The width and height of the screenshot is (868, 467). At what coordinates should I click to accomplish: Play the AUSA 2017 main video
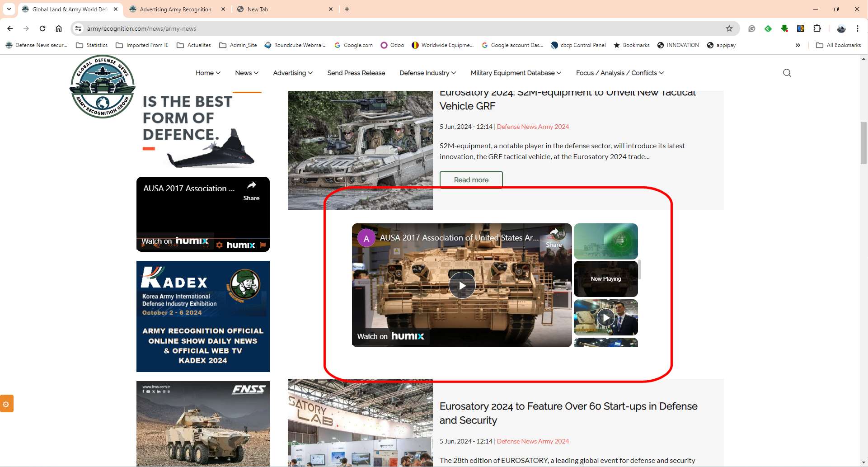click(462, 285)
